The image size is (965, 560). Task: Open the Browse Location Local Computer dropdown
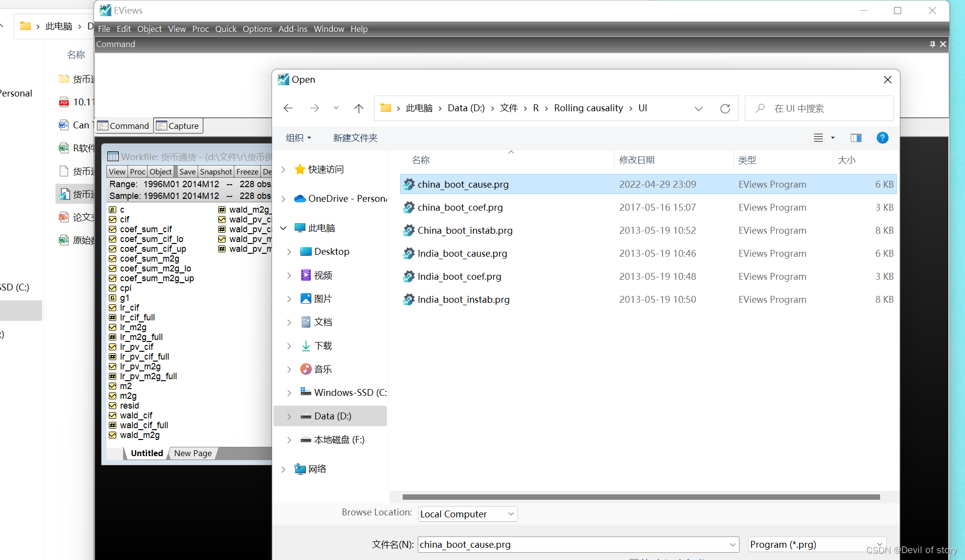point(467,514)
